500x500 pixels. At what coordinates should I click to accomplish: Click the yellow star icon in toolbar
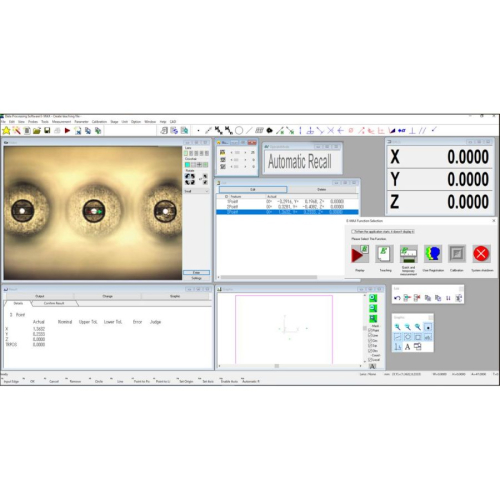(x=6, y=131)
